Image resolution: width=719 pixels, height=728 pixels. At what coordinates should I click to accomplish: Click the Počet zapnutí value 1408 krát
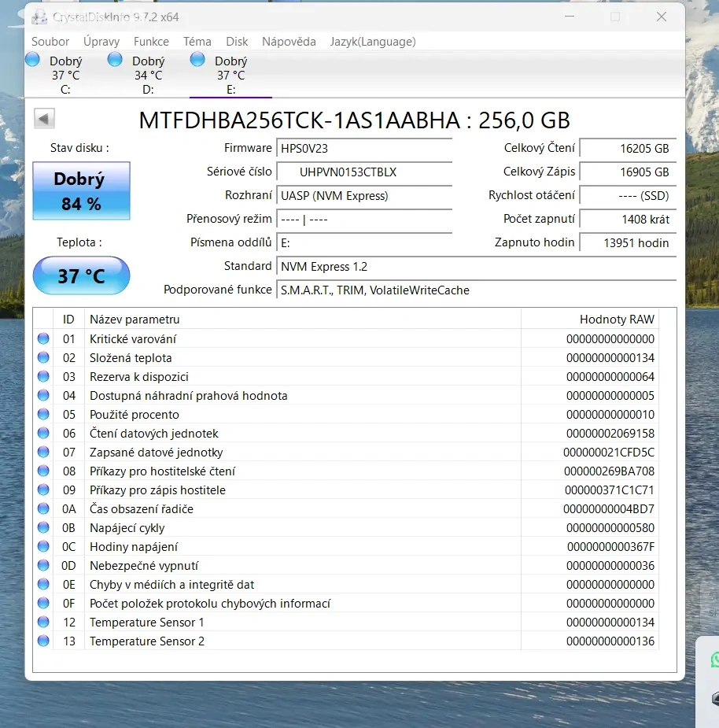coord(628,219)
